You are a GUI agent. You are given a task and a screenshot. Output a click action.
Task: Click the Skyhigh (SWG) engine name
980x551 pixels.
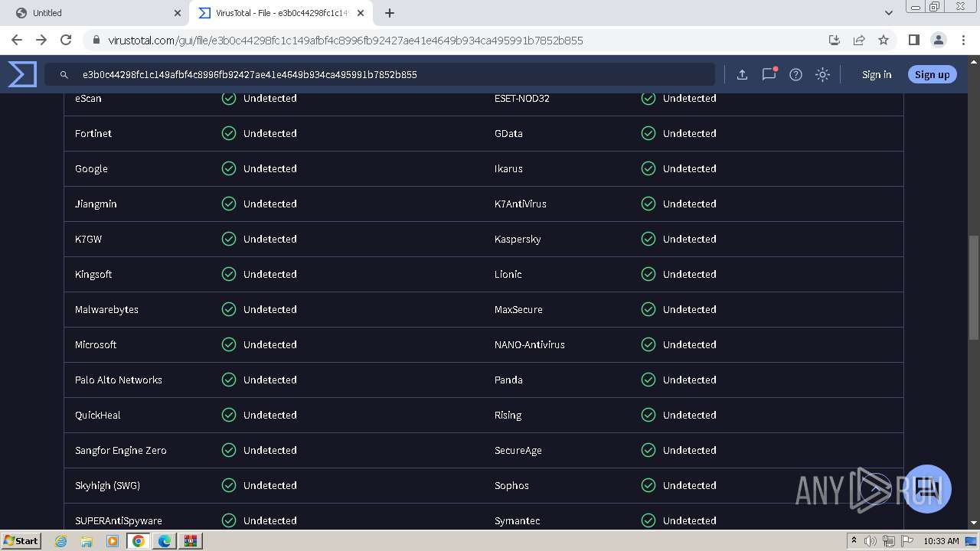coord(107,485)
